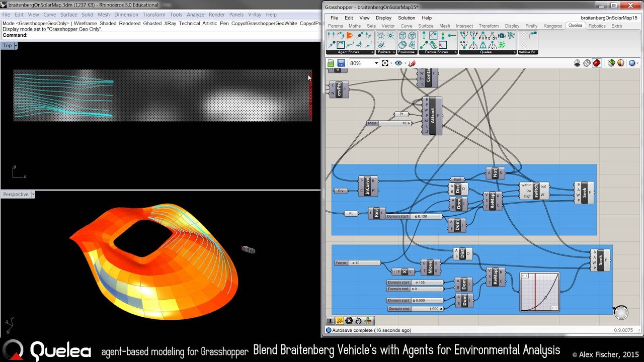Click the blue sphere preview settings icon
The height and width of the screenshot is (362, 644).
pyautogui.click(x=632, y=63)
